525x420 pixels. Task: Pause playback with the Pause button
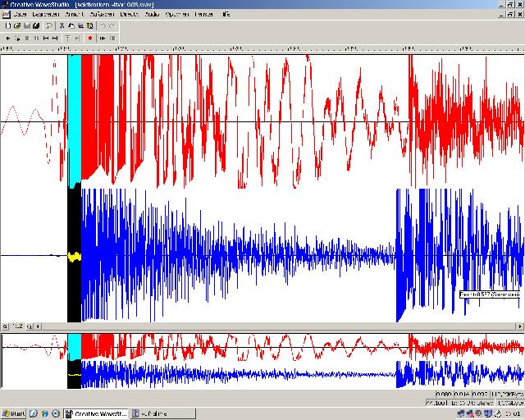(x=36, y=39)
